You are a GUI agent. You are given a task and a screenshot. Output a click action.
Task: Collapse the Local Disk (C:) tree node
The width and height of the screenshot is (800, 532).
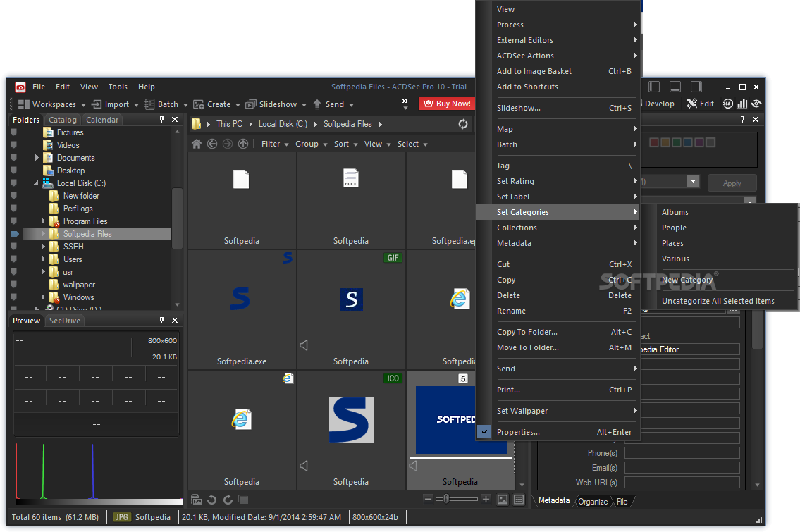pyautogui.click(x=36, y=183)
